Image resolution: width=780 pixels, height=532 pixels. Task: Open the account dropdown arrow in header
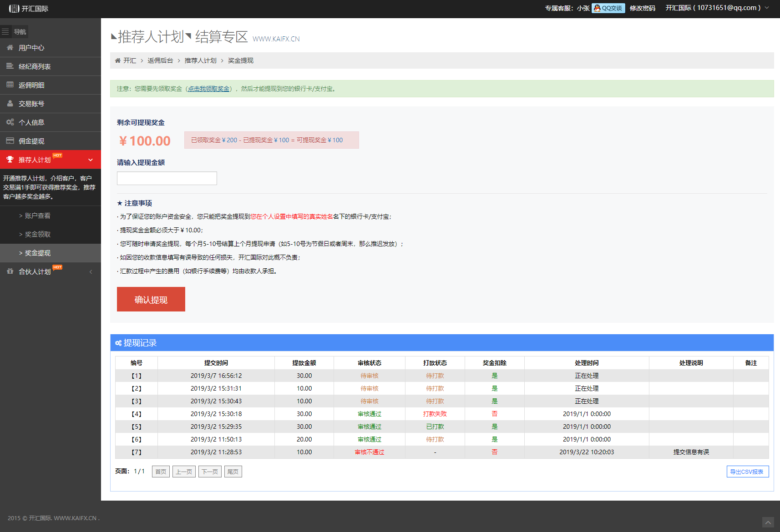tap(767, 8)
